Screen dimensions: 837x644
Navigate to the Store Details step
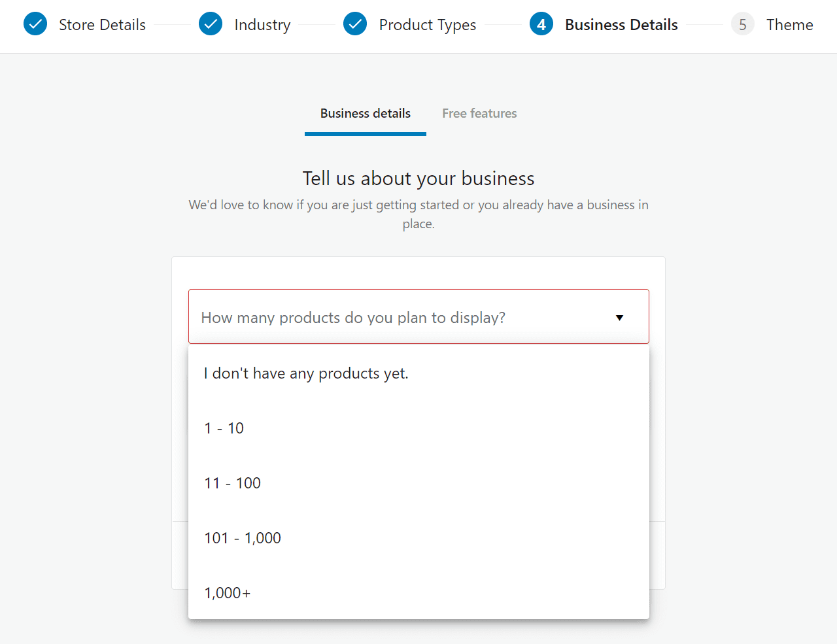point(102,24)
